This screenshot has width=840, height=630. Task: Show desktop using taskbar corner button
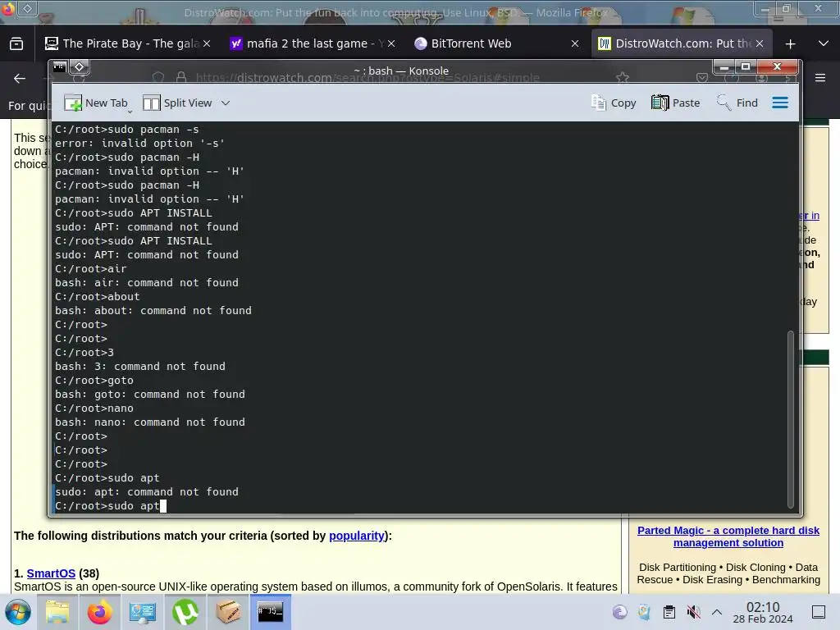click(x=819, y=612)
